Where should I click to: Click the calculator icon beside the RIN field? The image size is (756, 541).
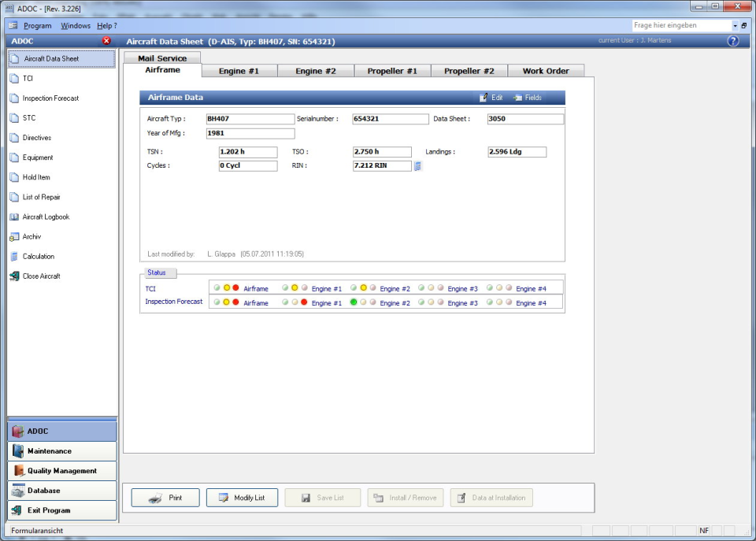tap(418, 165)
